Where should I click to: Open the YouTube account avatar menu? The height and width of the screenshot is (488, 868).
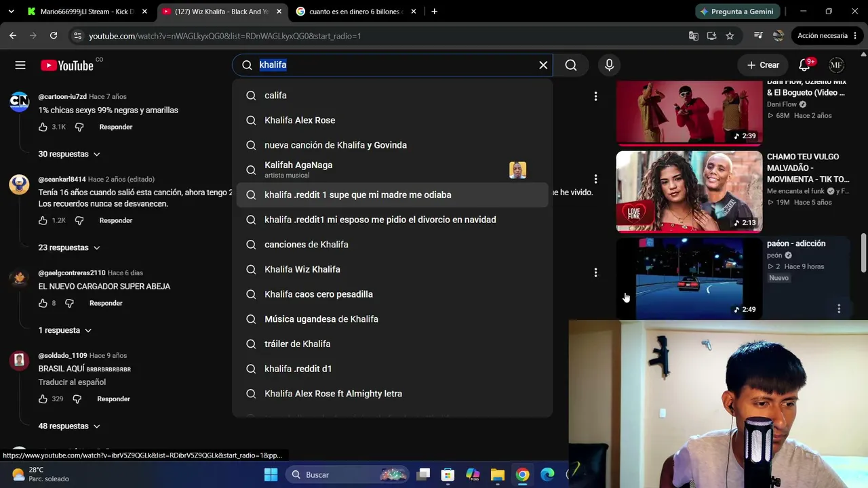836,65
